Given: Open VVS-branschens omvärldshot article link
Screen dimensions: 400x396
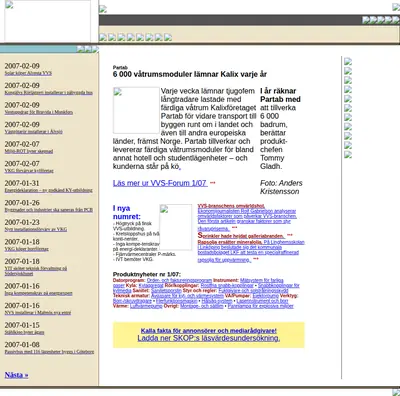Looking at the screenshot, I should pos(231,206).
